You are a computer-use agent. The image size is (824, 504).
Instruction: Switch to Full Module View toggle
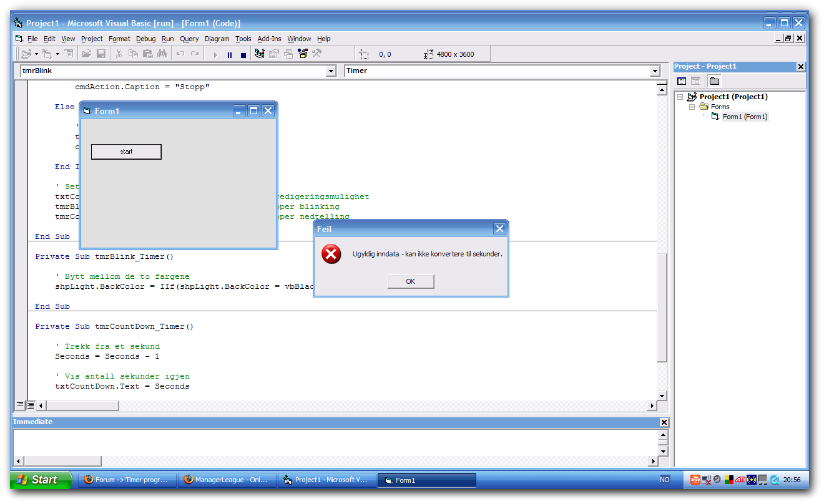click(x=30, y=405)
